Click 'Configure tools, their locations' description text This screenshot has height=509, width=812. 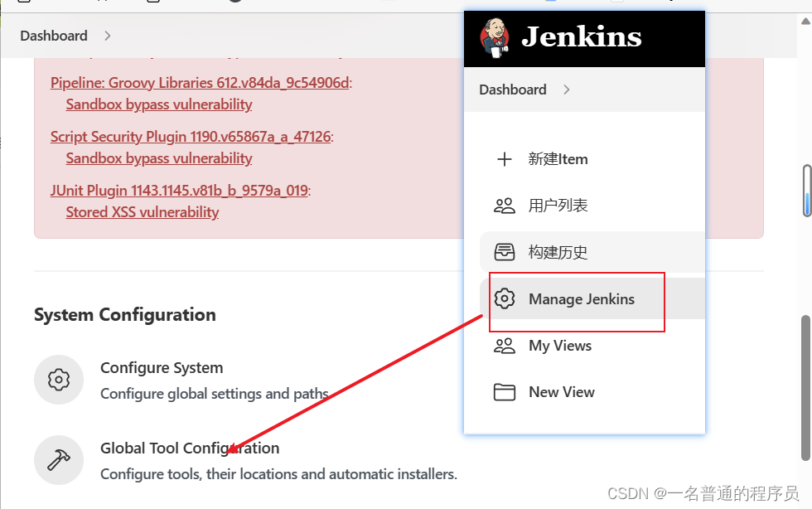(278, 474)
